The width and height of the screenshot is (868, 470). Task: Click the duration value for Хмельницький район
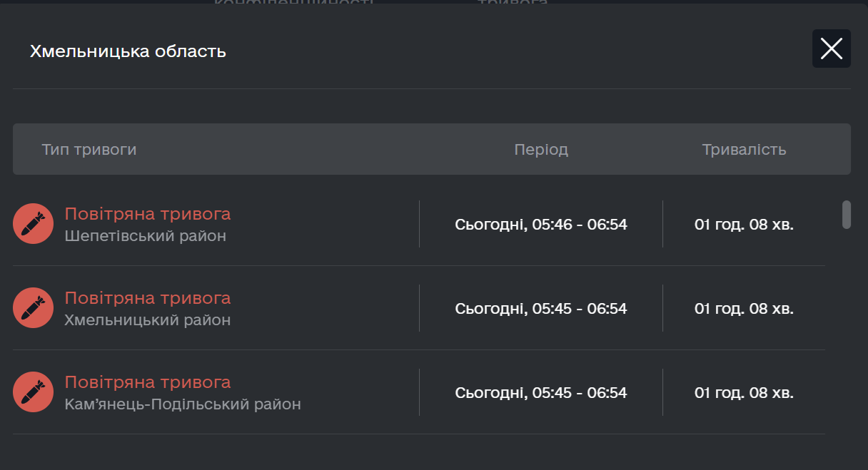coord(744,309)
